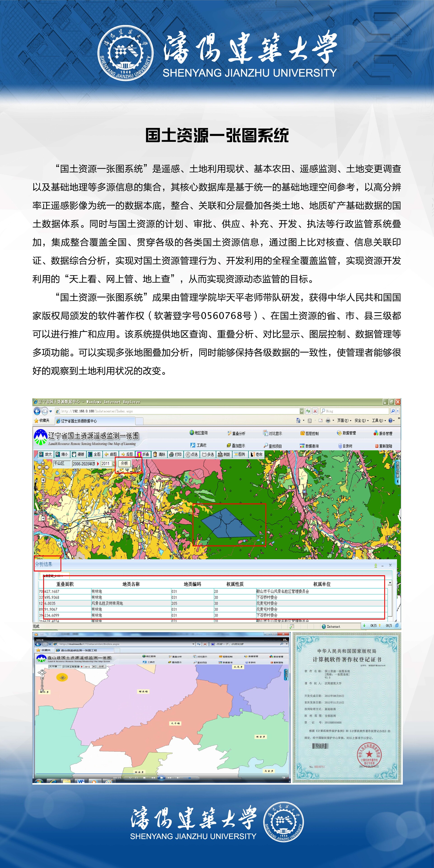Select the 测距 measure distance tool

(x=224, y=454)
